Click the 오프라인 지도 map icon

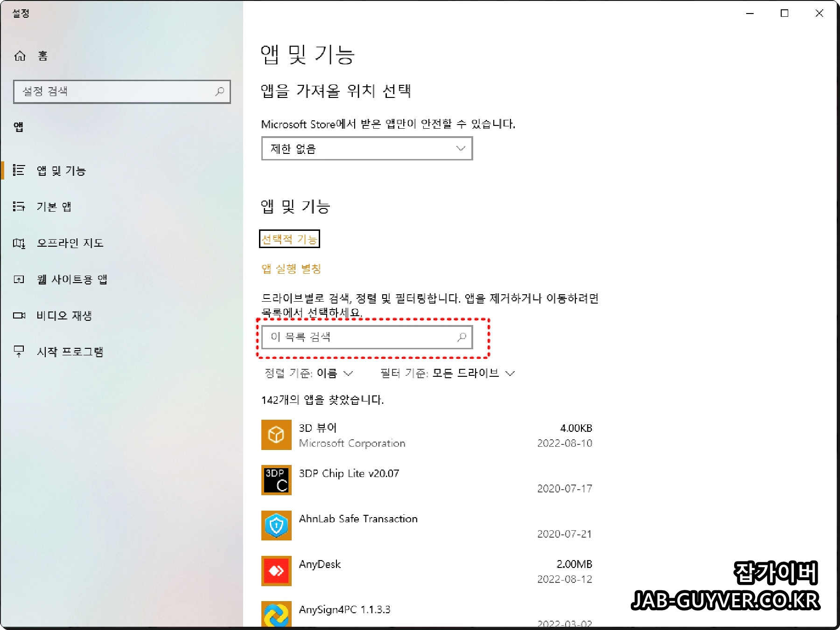pos(19,243)
